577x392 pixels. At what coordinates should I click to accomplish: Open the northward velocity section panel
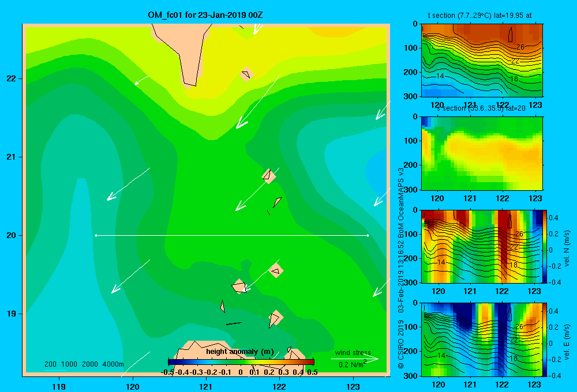pos(482,246)
